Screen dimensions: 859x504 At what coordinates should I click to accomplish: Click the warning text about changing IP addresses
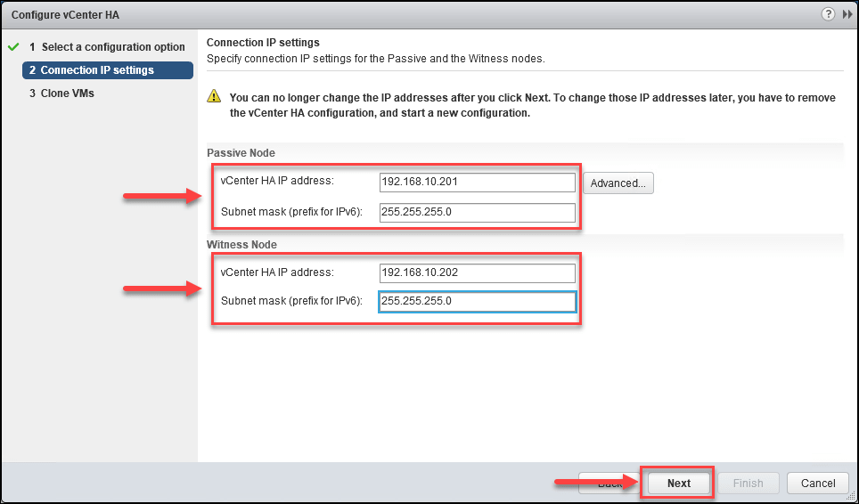tap(533, 106)
